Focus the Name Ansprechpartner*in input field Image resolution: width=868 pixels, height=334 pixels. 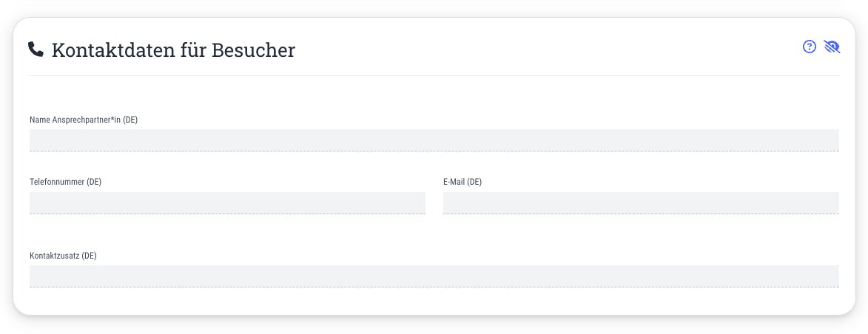(x=434, y=140)
